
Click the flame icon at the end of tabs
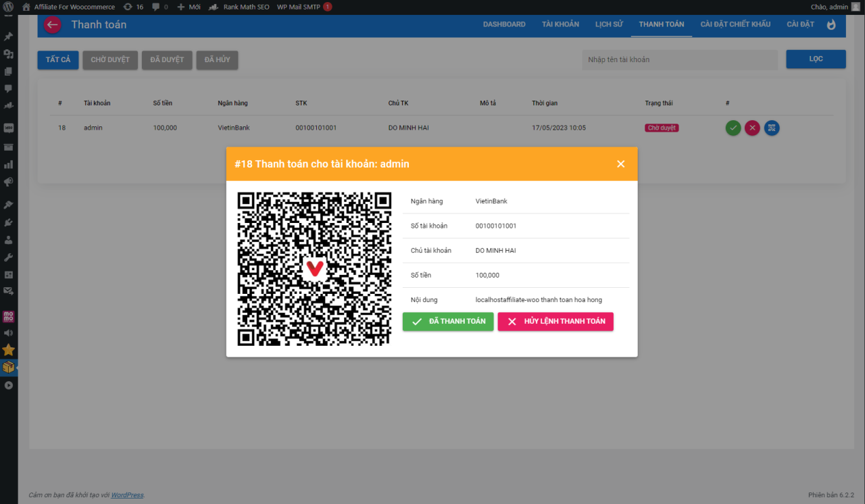(x=831, y=24)
